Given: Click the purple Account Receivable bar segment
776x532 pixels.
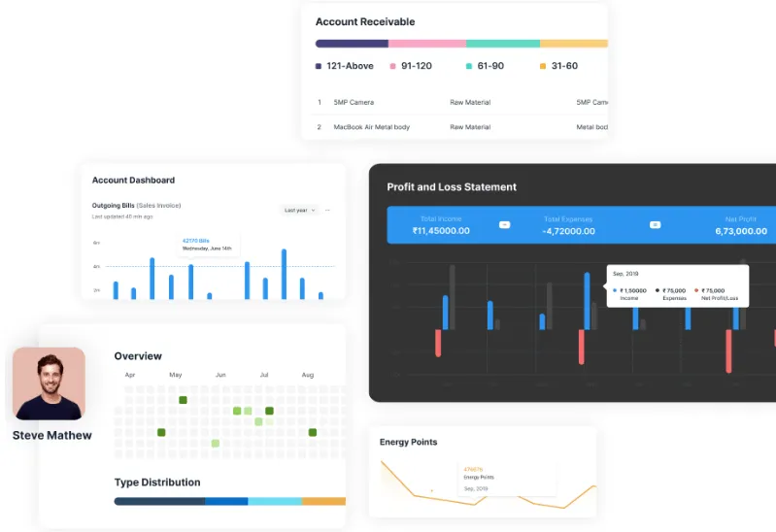Looking at the screenshot, I should point(352,44).
